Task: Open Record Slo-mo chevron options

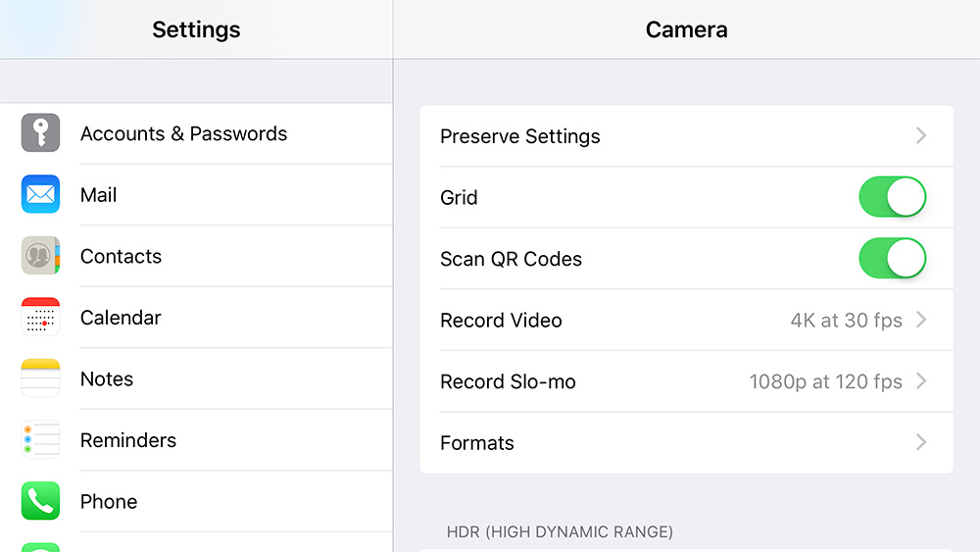Action: point(921,380)
